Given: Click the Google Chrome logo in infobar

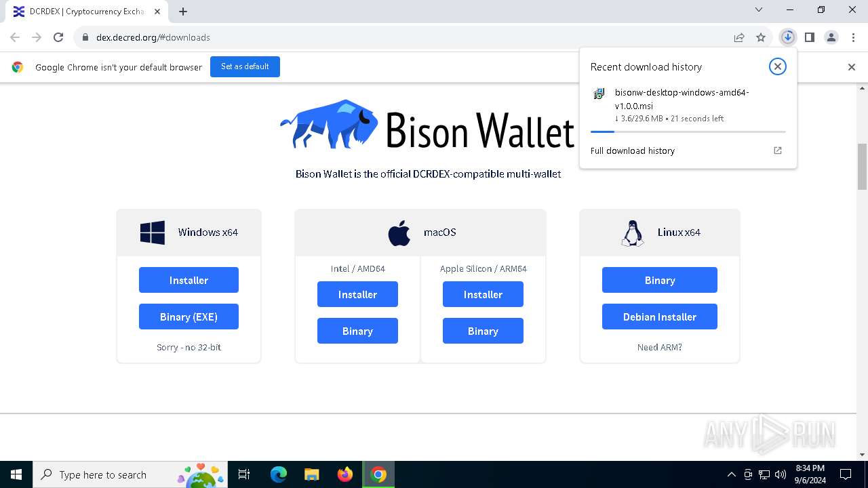Looking at the screenshot, I should tap(18, 67).
